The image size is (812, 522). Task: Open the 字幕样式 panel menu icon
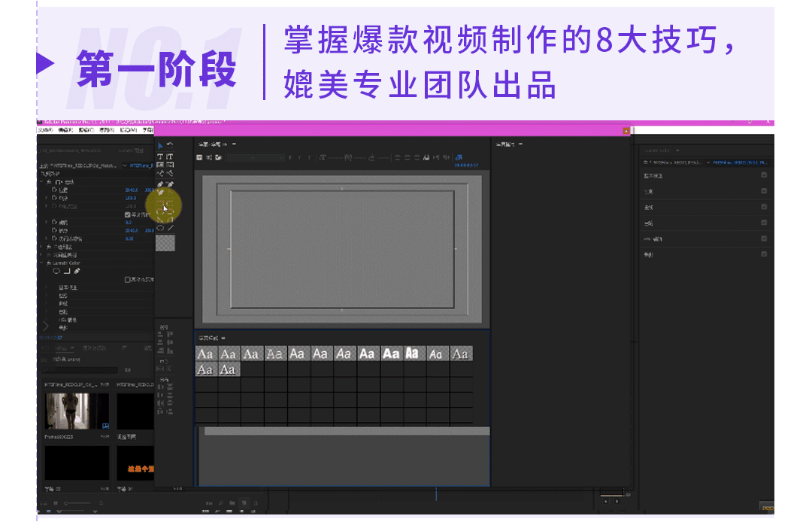point(223,338)
